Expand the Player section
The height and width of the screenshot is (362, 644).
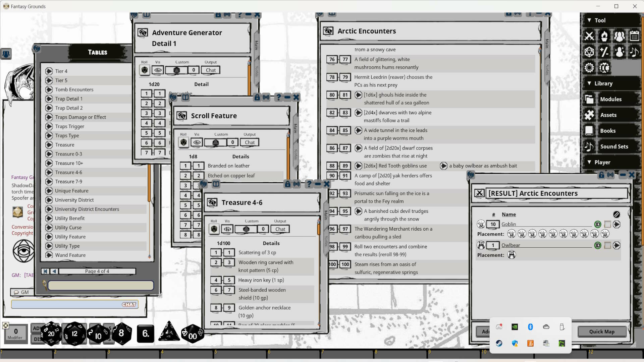(x=589, y=162)
